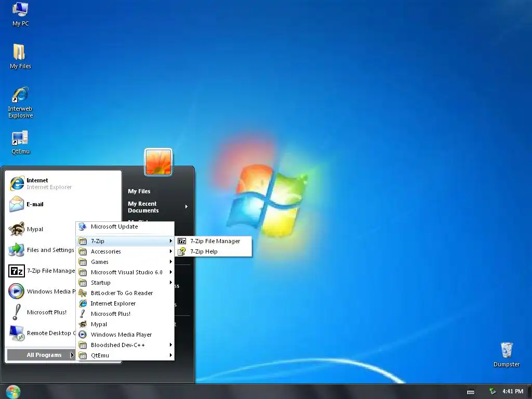
Task: Launch Mypal from All Programs menu
Action: (125, 324)
